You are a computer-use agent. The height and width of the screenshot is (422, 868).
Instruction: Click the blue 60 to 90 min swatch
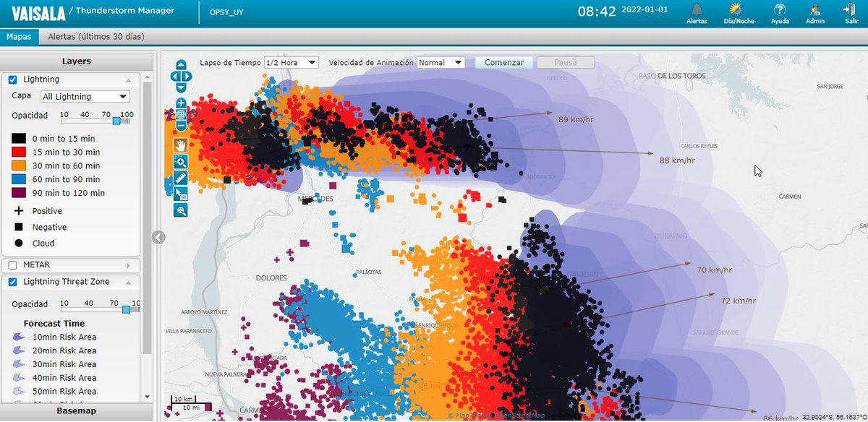tap(19, 179)
